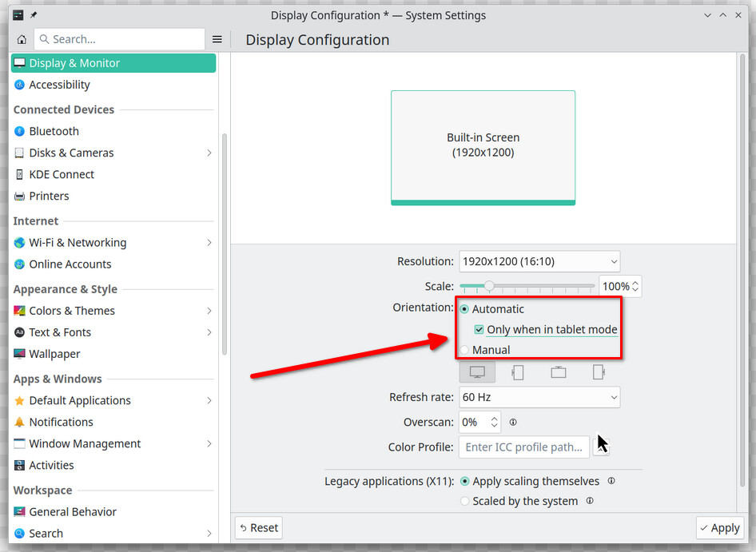Click the Wi-Fi & Networking globe icon

(x=19, y=243)
